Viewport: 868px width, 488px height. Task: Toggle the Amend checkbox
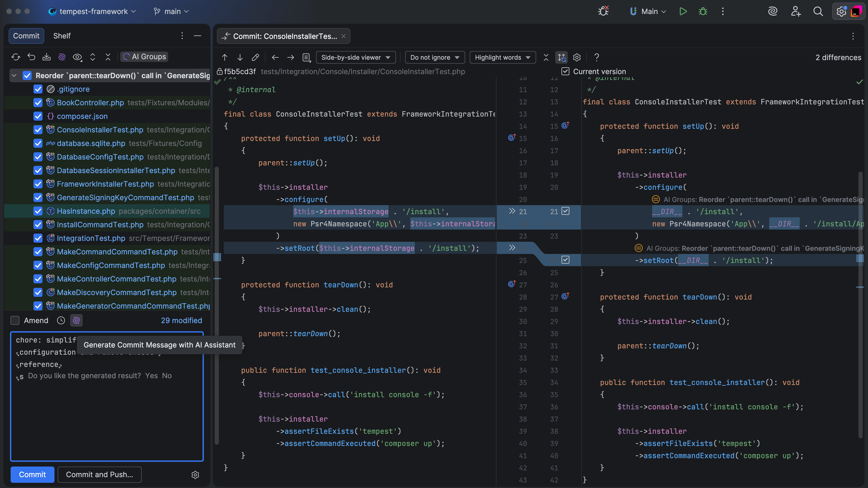point(15,320)
